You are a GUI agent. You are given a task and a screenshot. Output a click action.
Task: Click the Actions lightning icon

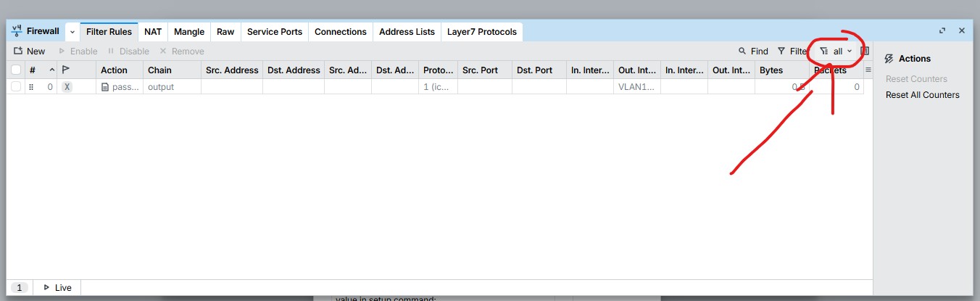pos(889,59)
